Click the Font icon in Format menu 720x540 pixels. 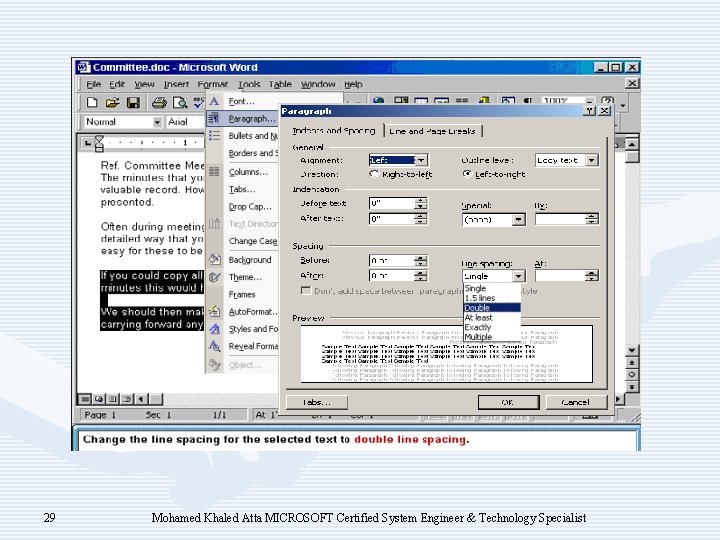[x=214, y=101]
